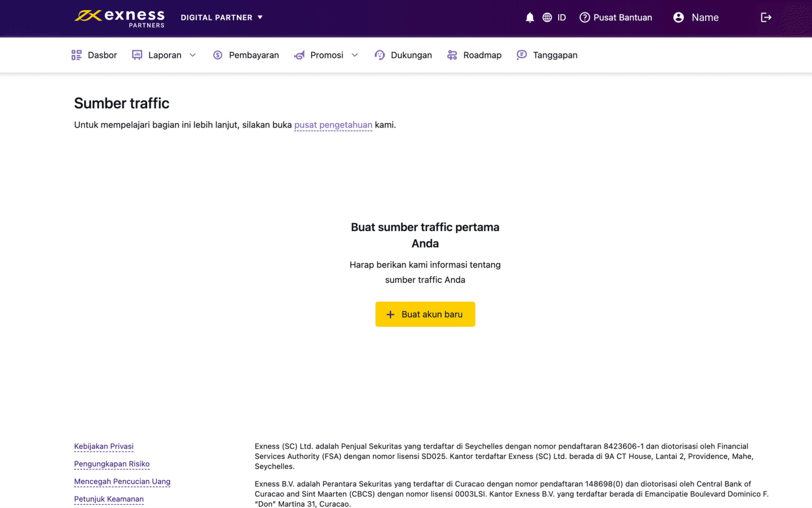Click the user profile avatar icon
Viewport: 812px width, 508px height.
[679, 17]
